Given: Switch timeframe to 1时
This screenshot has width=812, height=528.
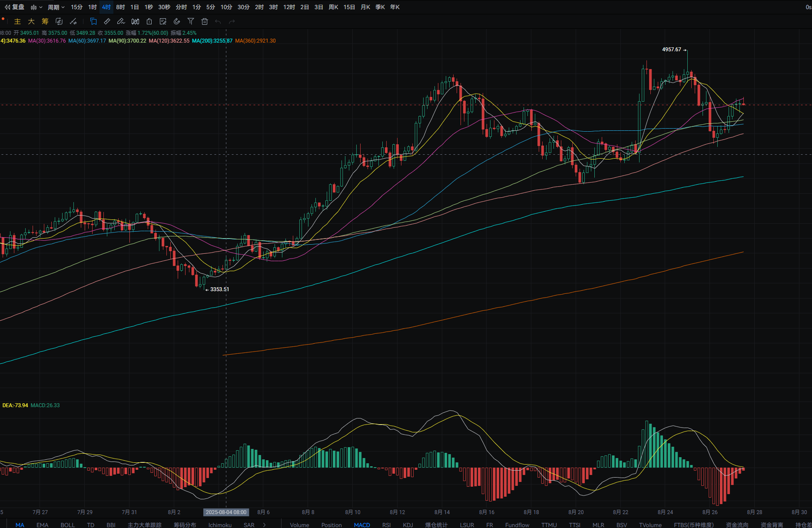Looking at the screenshot, I should [92, 7].
